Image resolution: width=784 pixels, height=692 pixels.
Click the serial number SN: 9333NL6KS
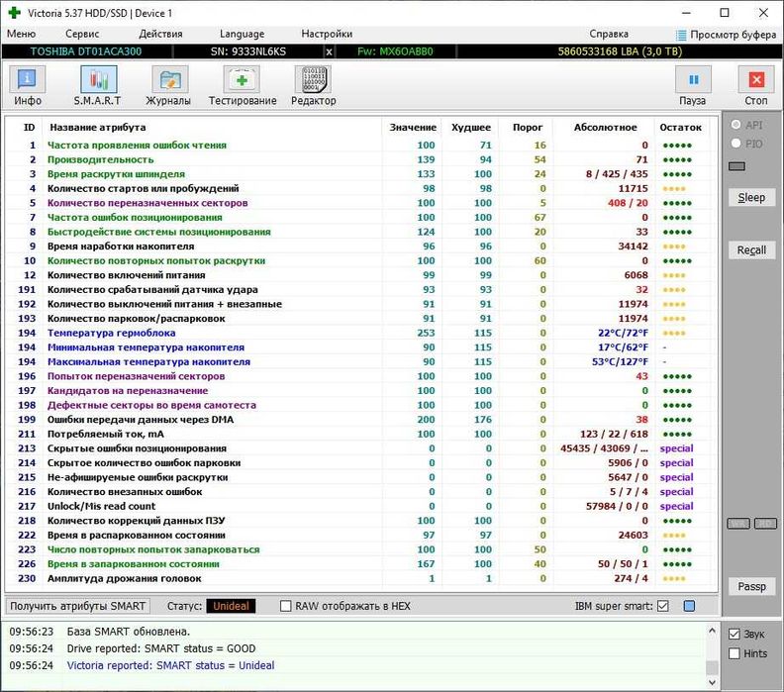pyautogui.click(x=248, y=51)
